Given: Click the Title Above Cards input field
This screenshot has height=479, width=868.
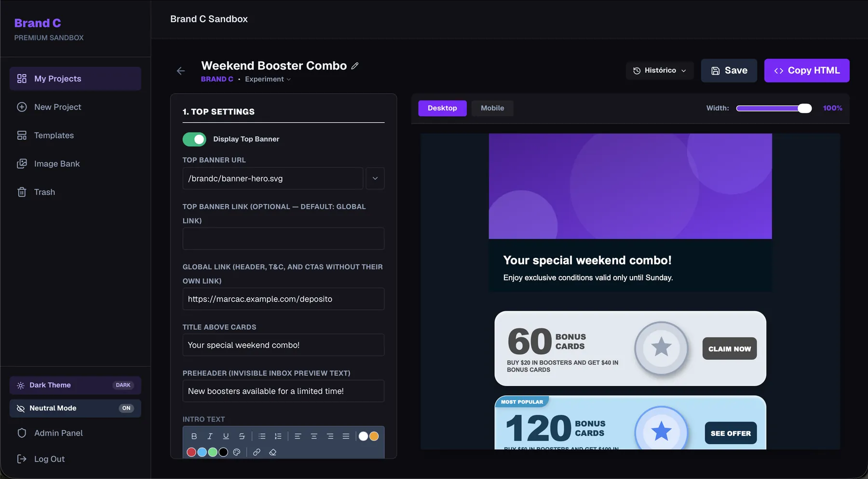Looking at the screenshot, I should tap(284, 345).
